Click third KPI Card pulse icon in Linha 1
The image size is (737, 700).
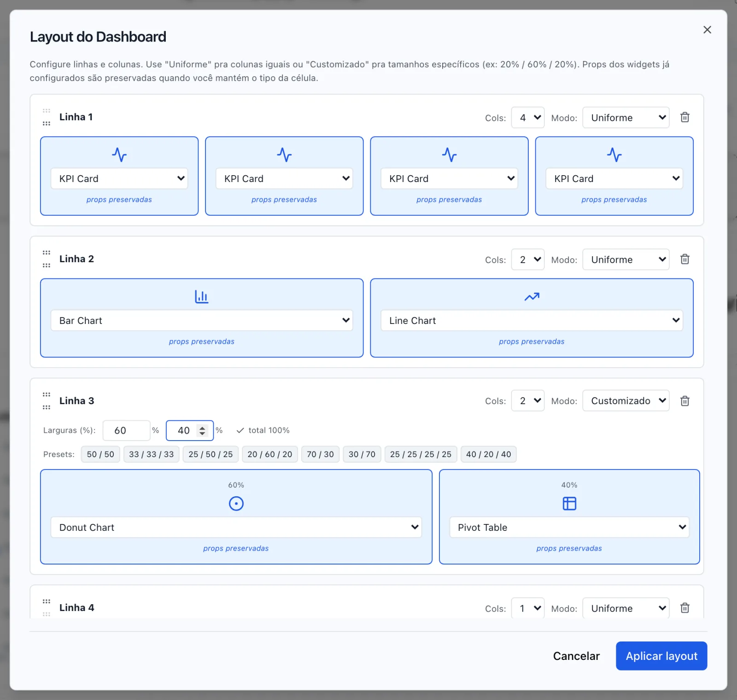point(449,155)
